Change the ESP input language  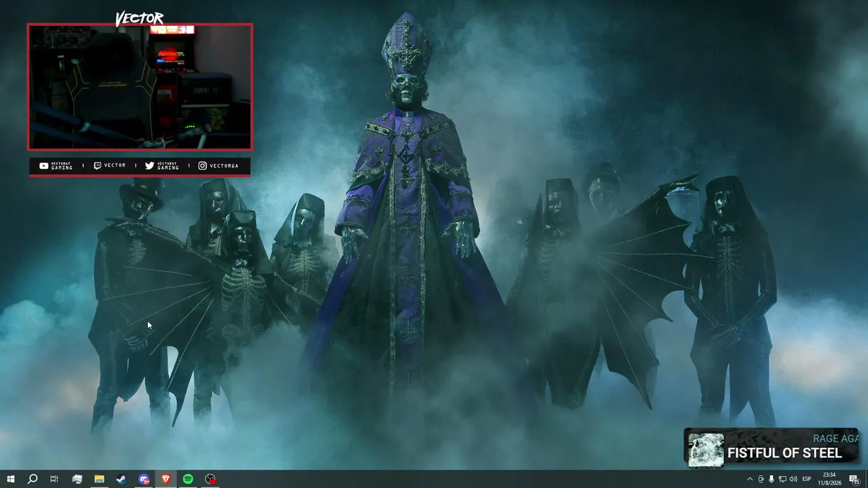(x=807, y=479)
